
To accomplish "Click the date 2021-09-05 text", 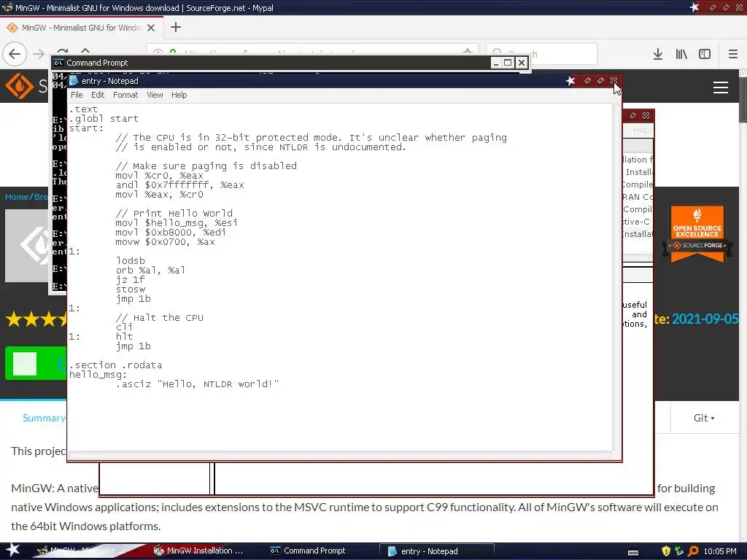I will click(705, 319).
